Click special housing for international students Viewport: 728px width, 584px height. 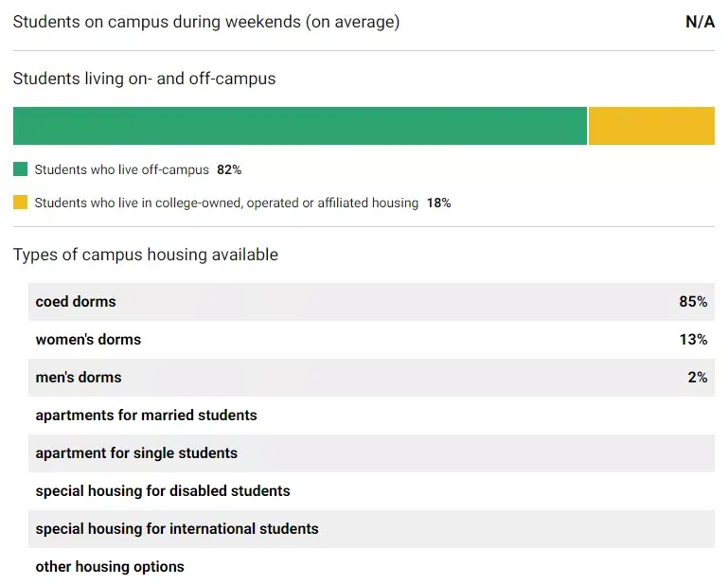pyautogui.click(x=177, y=529)
